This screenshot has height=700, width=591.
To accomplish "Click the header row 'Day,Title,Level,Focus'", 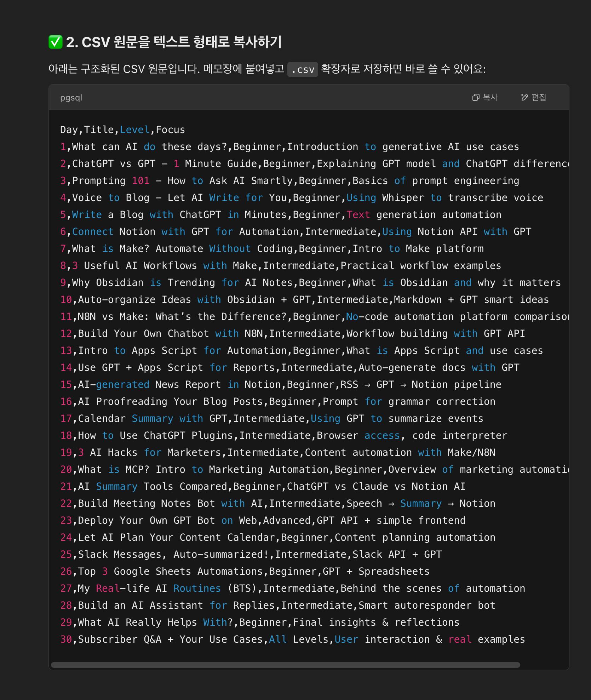I will (122, 130).
